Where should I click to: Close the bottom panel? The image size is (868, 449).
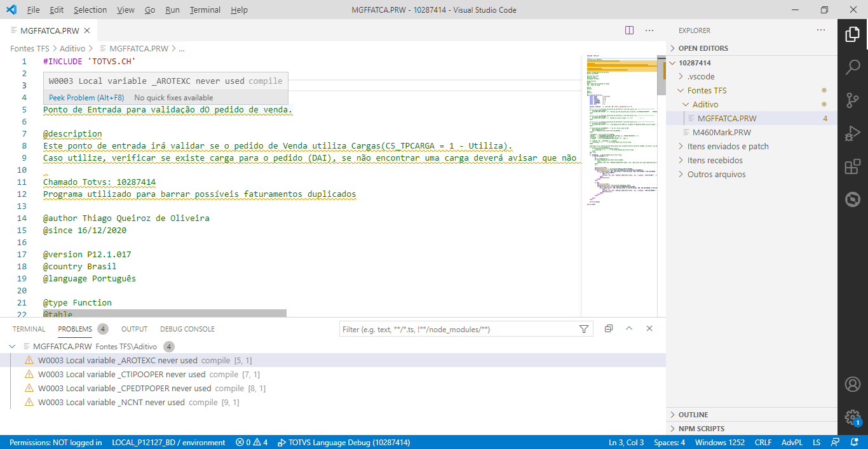pyautogui.click(x=649, y=329)
